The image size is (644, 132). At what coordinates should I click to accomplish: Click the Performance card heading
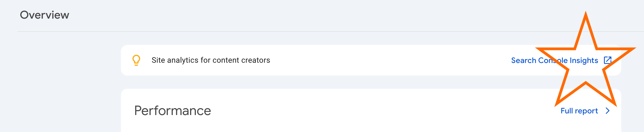click(x=173, y=111)
